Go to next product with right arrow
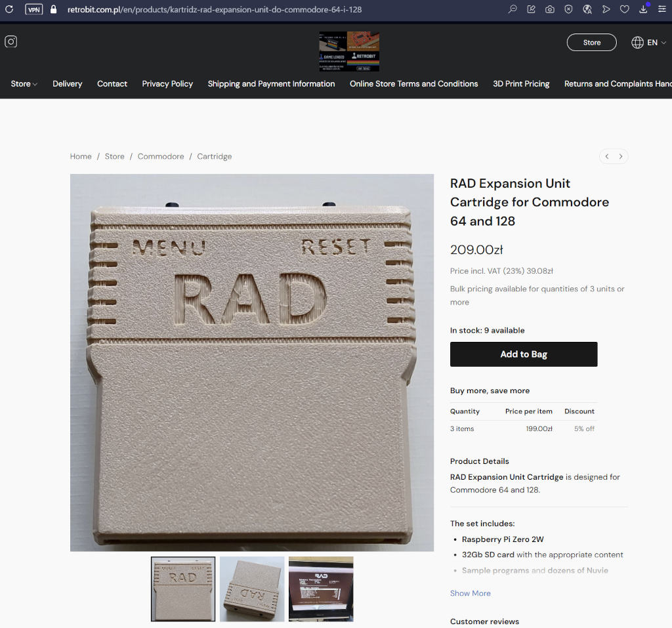This screenshot has width=672, height=628. click(621, 156)
